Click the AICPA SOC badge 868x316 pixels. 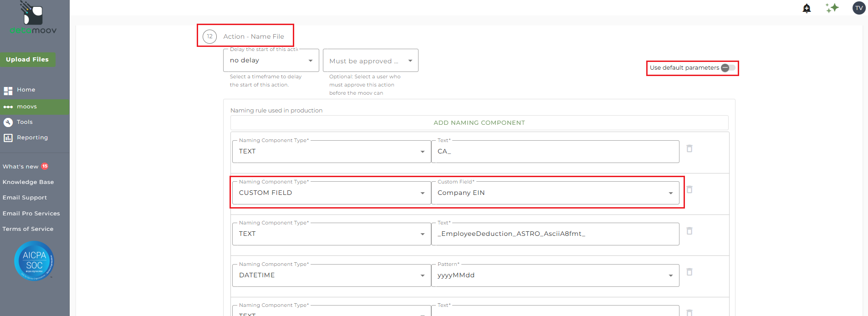pos(34,261)
